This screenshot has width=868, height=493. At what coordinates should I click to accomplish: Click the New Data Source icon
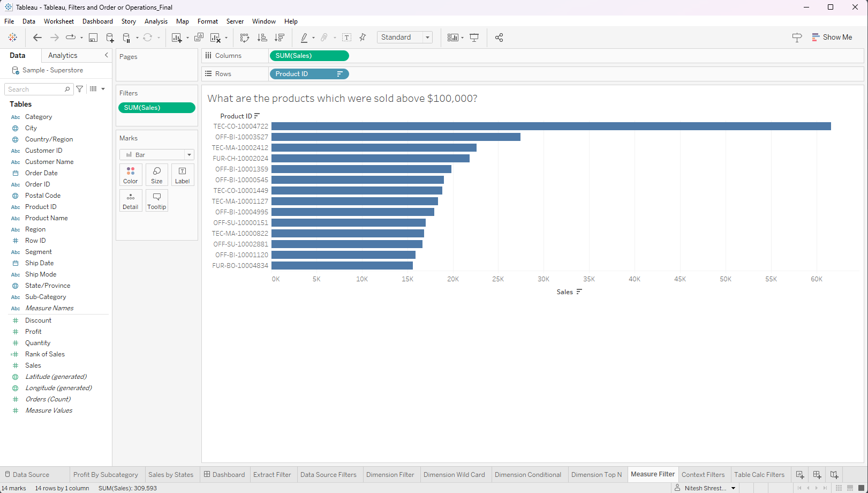(110, 38)
